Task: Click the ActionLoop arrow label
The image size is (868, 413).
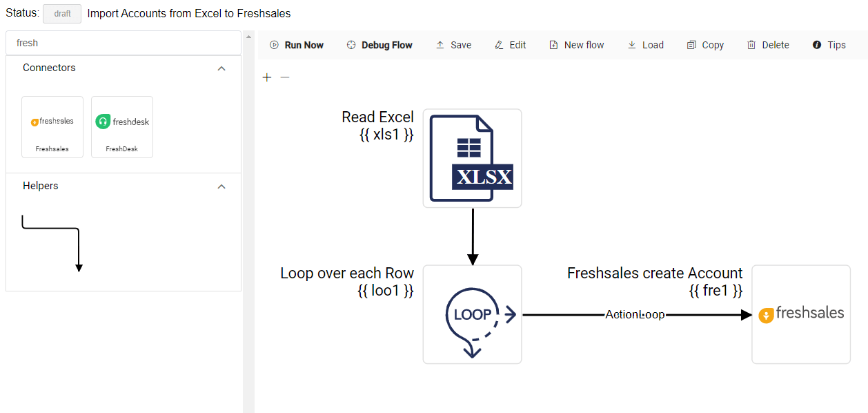Action: point(635,315)
